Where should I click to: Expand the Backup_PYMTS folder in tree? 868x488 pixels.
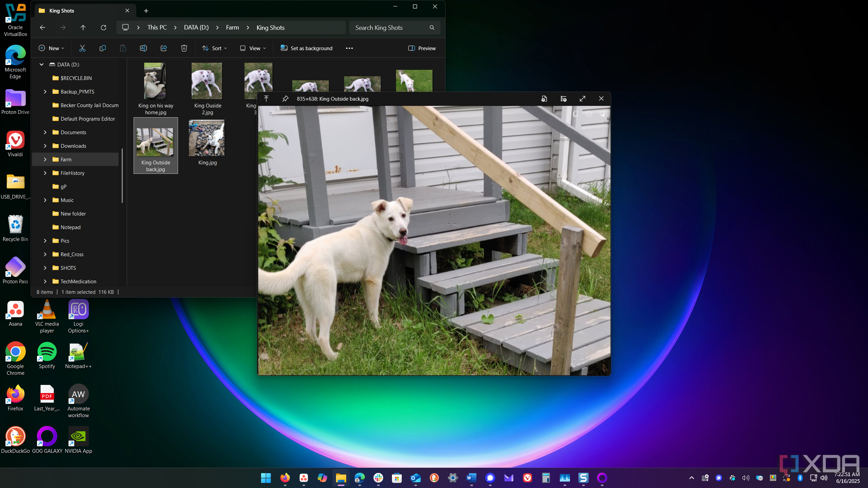(45, 91)
